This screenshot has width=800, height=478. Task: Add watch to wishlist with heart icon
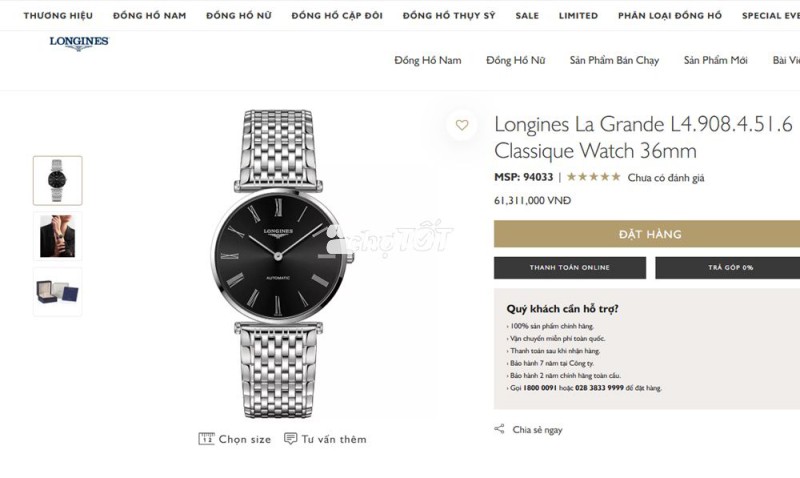[462, 125]
